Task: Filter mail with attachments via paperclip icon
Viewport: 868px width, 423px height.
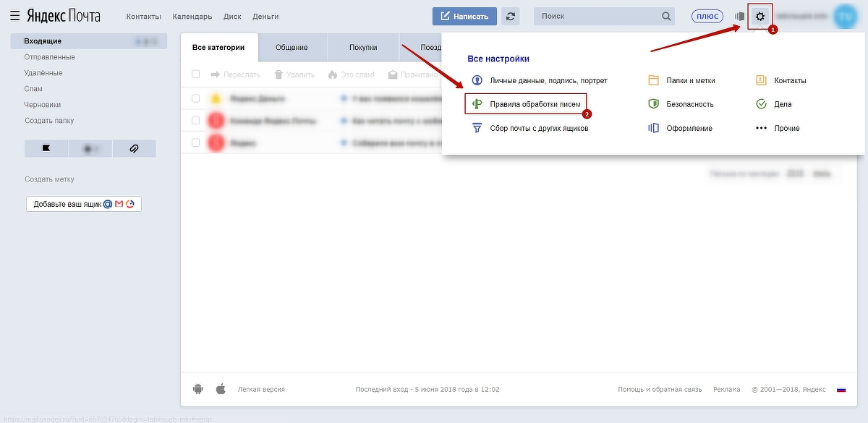Action: point(134,148)
